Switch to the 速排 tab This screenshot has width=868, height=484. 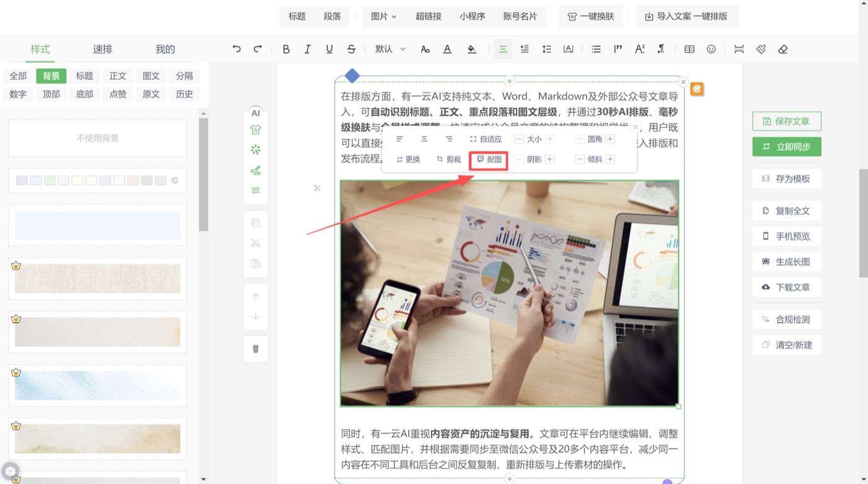(103, 49)
